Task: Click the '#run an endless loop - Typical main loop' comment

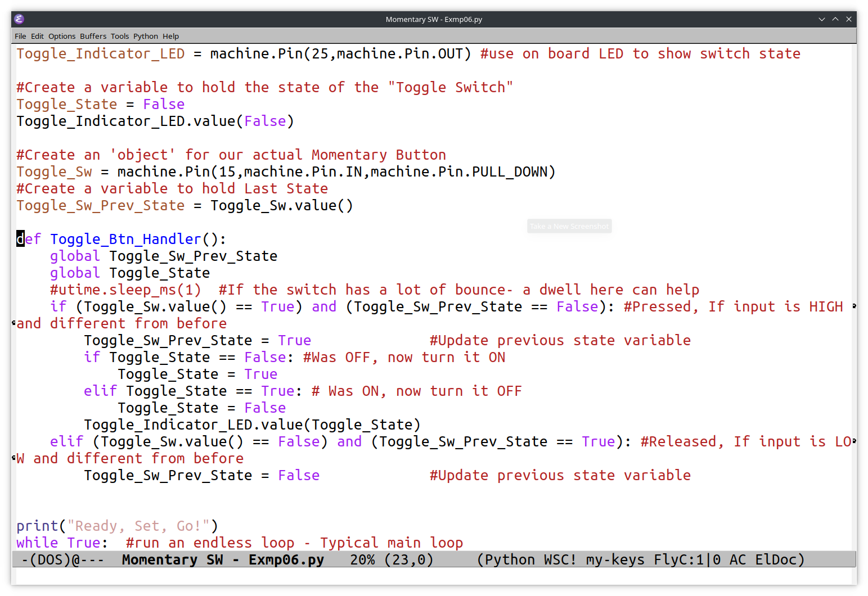Action: pyautogui.click(x=294, y=543)
